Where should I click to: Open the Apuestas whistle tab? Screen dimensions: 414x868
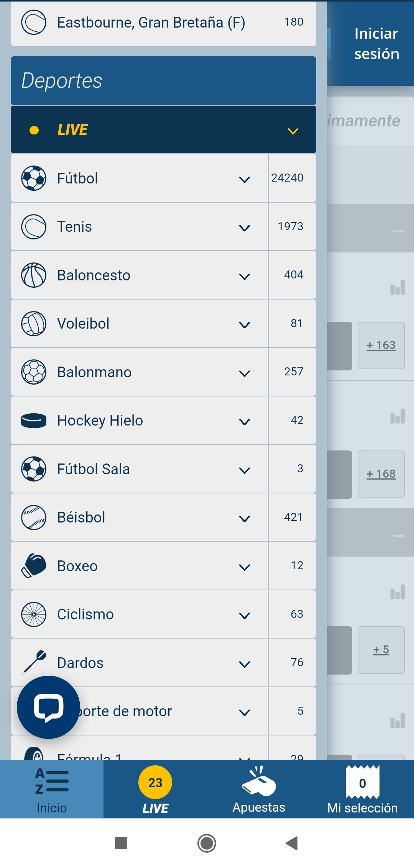[x=259, y=789]
